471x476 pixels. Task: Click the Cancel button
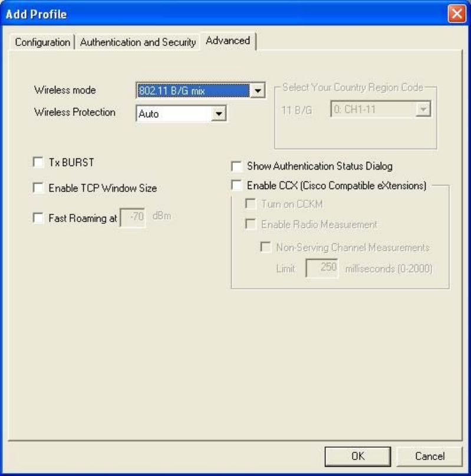429,455
